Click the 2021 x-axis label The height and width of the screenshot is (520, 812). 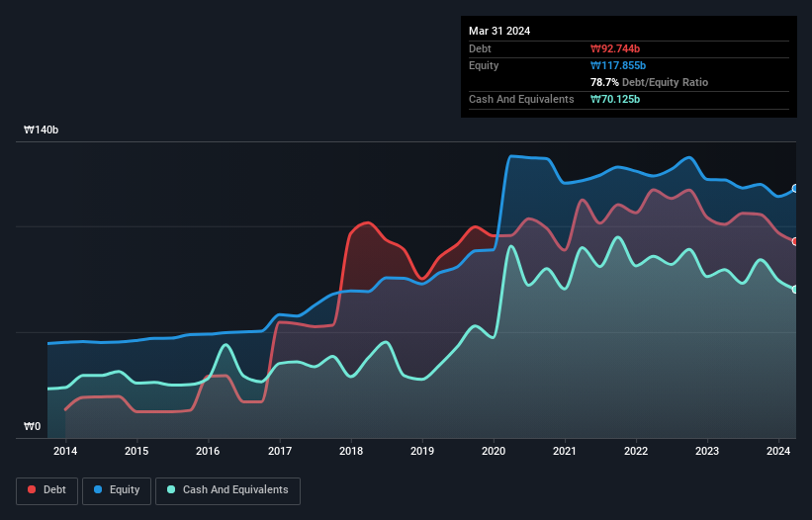pos(565,451)
